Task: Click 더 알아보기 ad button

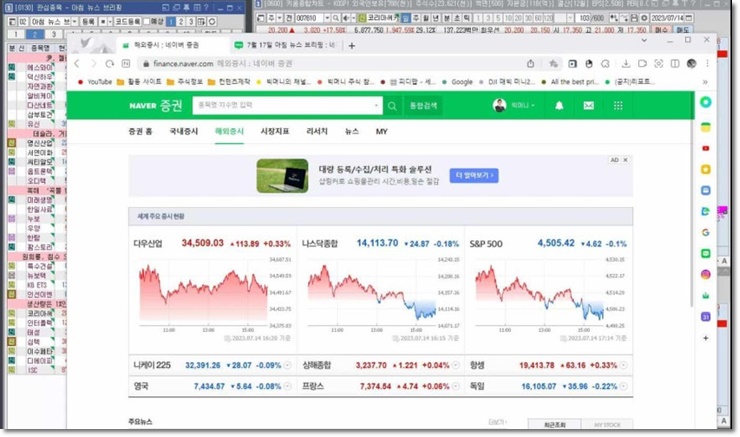Action: click(474, 175)
